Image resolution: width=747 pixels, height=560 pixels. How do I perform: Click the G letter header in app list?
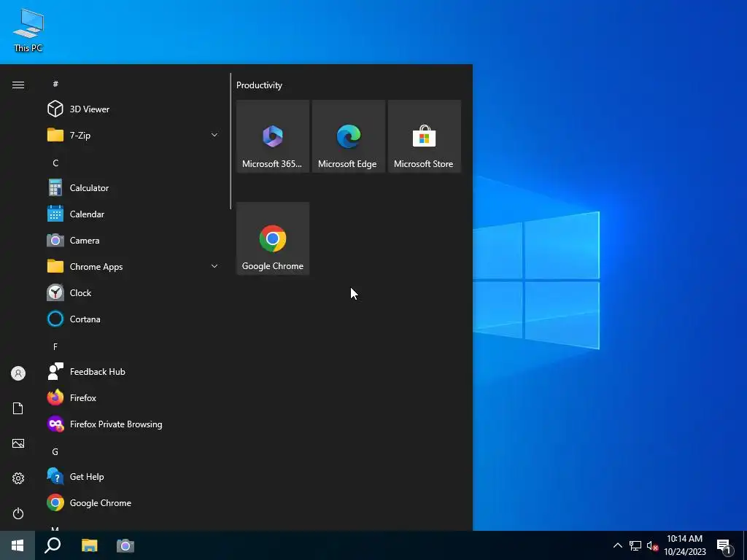55,451
